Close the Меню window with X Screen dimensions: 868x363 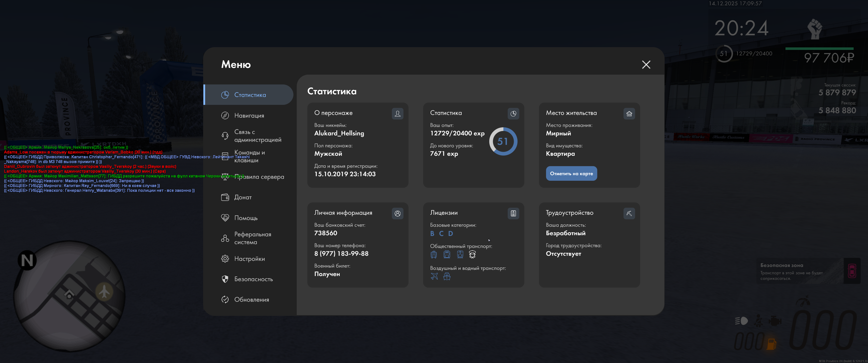pos(646,65)
